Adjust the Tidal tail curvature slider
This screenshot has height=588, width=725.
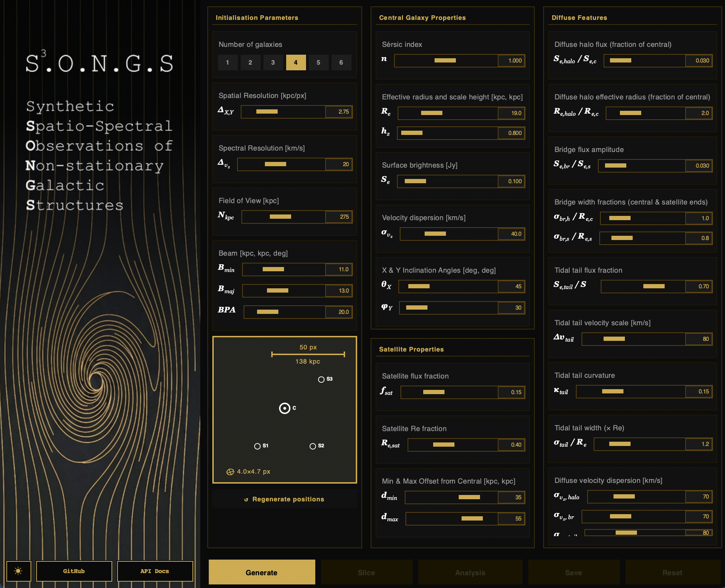(631, 392)
